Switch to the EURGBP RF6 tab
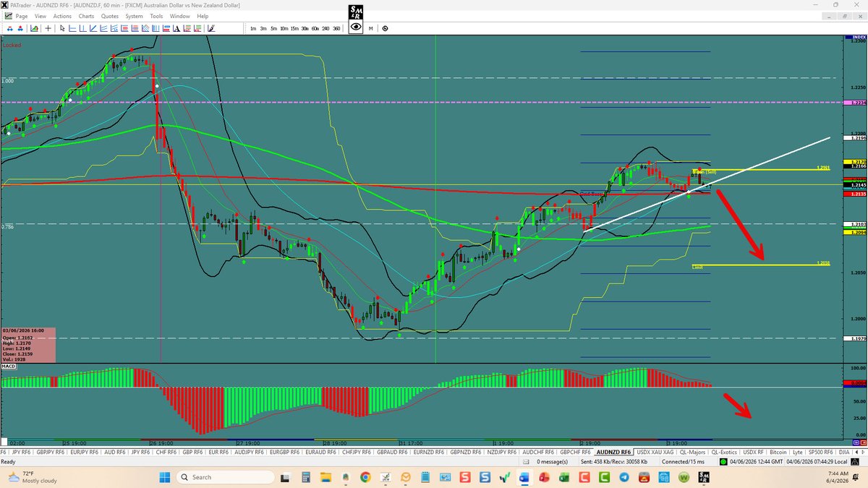Image resolution: width=868 pixels, height=488 pixels. pyautogui.click(x=284, y=452)
